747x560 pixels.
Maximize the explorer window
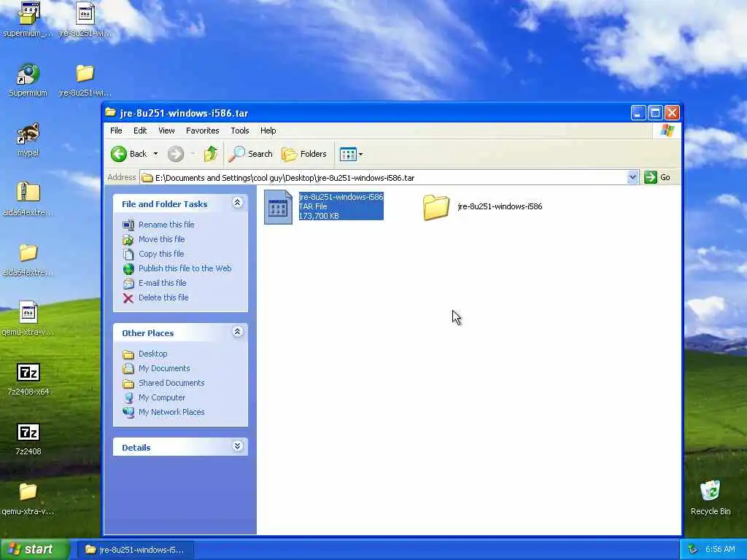(655, 113)
